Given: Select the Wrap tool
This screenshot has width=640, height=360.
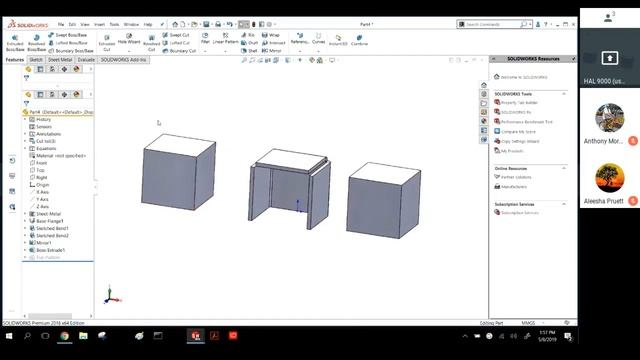Looking at the screenshot, I should click(271, 35).
